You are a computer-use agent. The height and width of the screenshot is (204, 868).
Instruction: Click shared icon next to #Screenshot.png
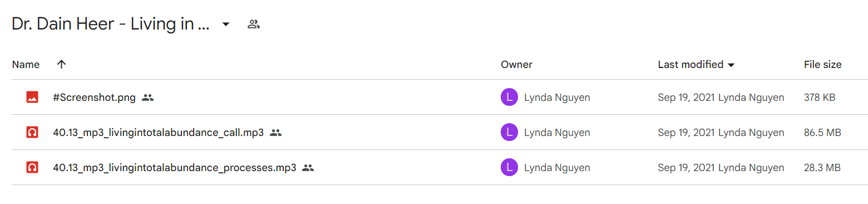tap(147, 98)
